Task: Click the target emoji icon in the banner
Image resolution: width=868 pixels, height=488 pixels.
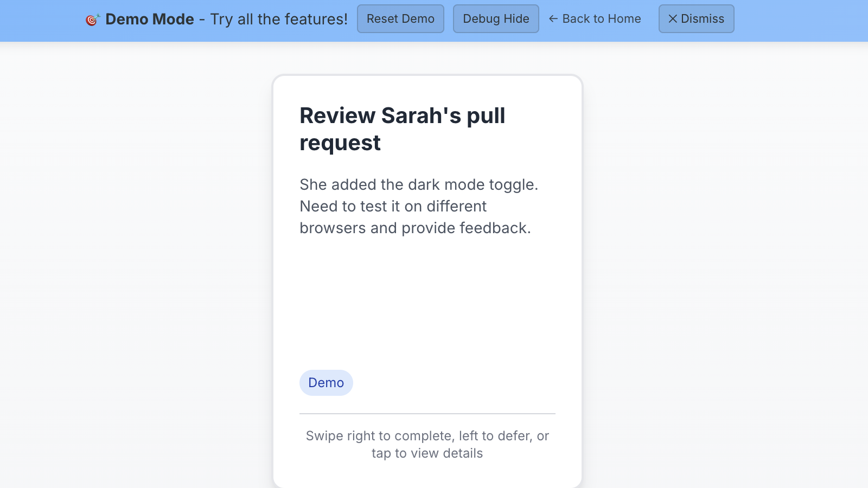Action: tap(93, 20)
